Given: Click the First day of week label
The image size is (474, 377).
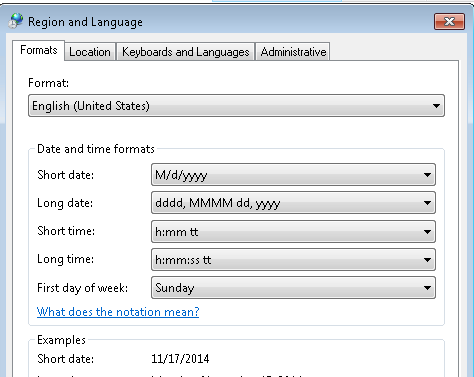Looking at the screenshot, I should tap(82, 288).
